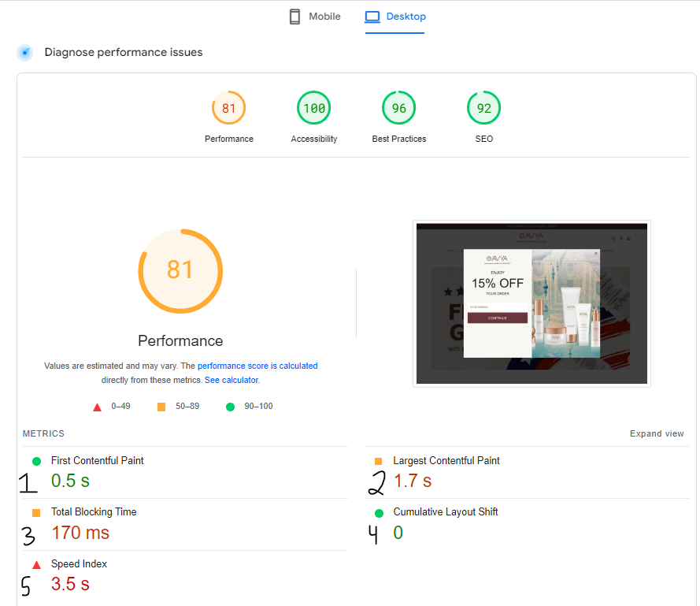This screenshot has width=700, height=606.
Task: Click Expand view for metrics
Action: 657,433
